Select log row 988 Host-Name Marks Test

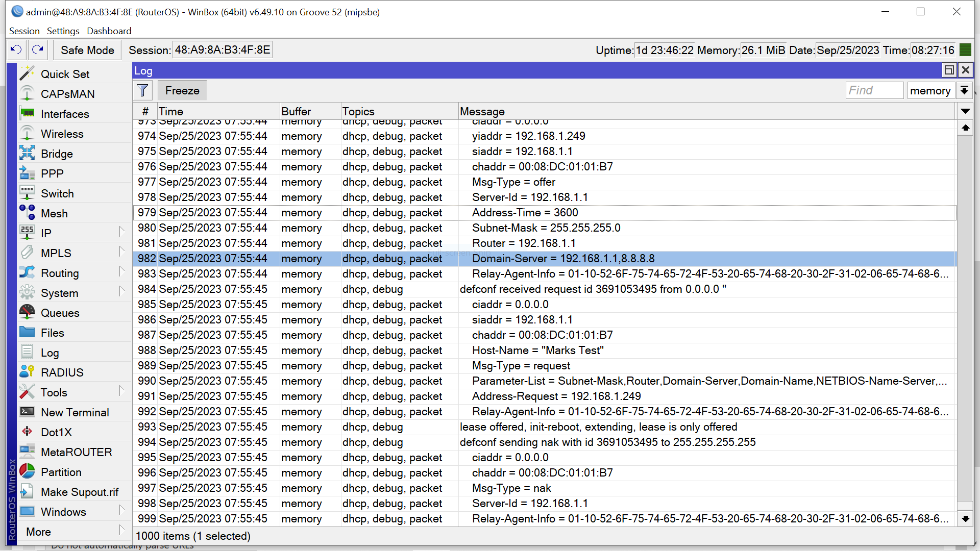pos(545,350)
